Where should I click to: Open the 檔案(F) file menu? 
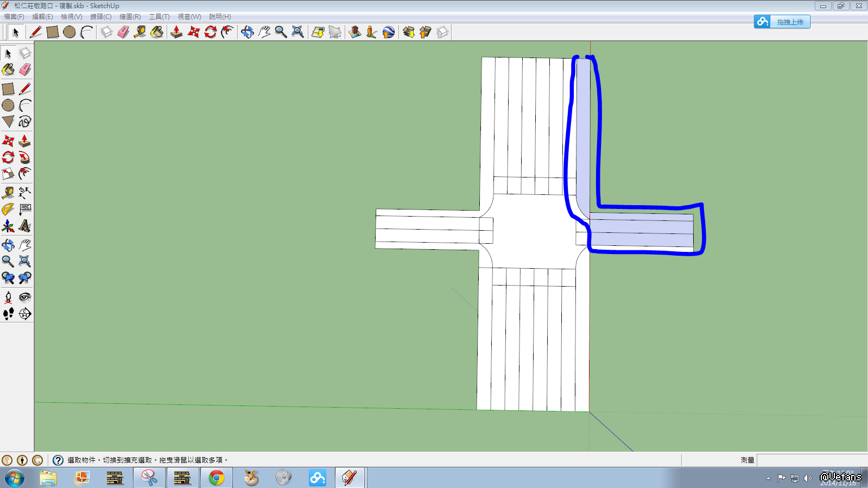(14, 17)
